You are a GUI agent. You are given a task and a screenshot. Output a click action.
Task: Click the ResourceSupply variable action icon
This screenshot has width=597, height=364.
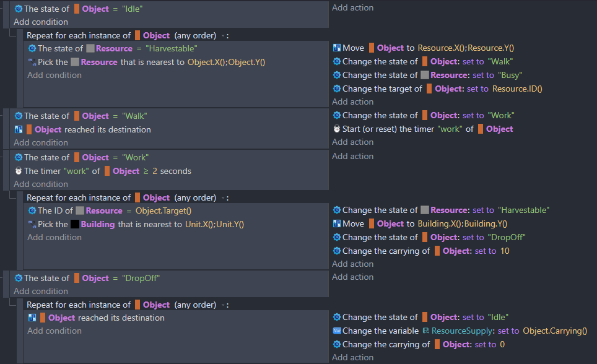337,331
